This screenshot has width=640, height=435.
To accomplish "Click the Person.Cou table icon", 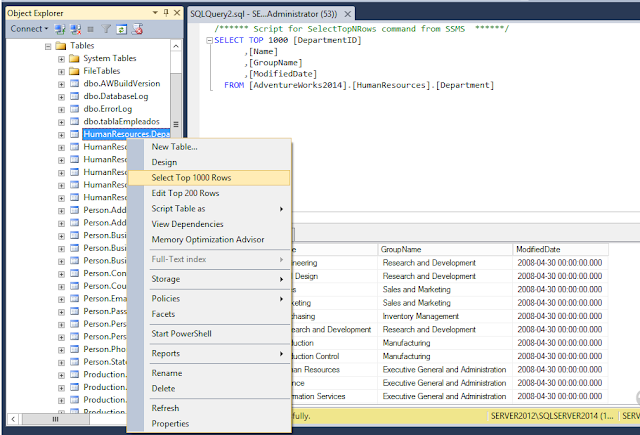I will [x=74, y=286].
